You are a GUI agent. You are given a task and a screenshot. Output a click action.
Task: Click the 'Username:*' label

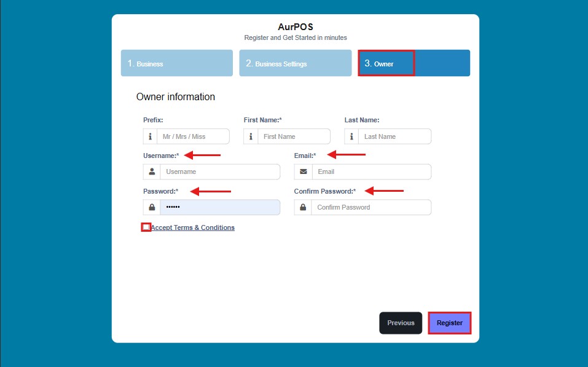click(161, 156)
